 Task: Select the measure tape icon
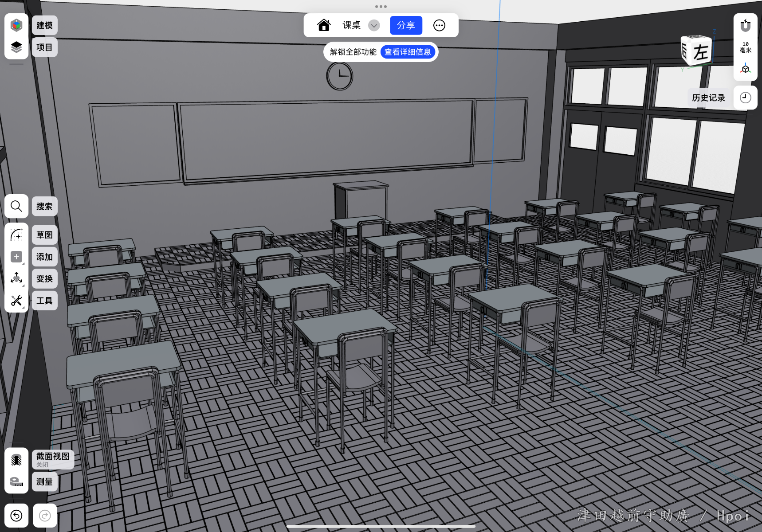click(16, 481)
